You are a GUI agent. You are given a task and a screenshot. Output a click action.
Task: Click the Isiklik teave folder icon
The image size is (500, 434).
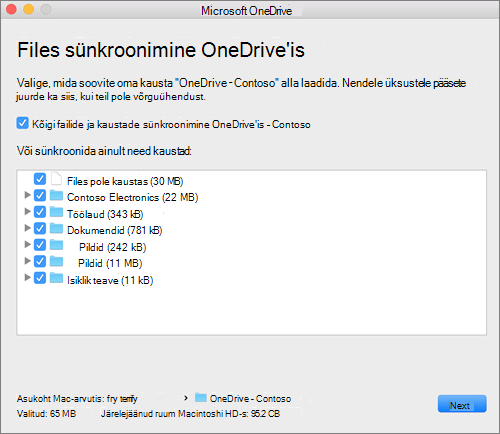tap(56, 278)
